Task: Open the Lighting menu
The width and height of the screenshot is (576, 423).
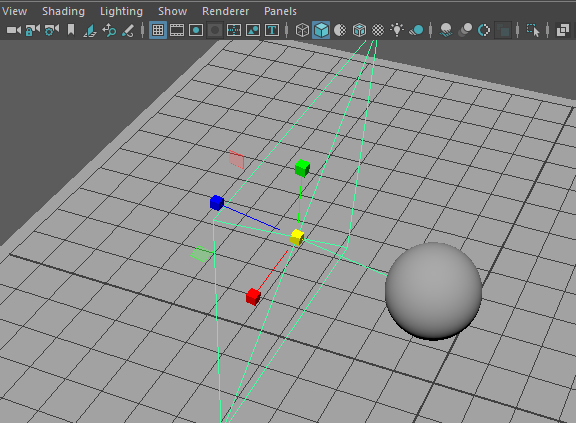Action: 121,11
